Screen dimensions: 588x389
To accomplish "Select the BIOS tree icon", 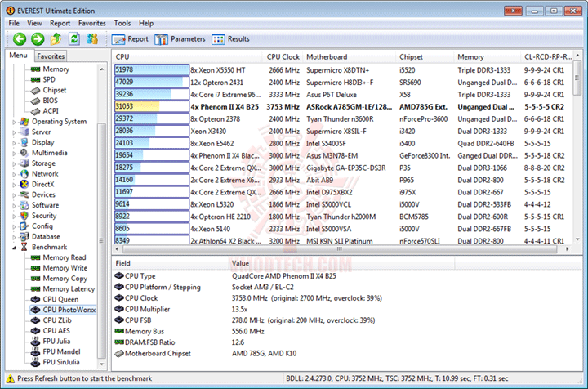I will point(36,101).
